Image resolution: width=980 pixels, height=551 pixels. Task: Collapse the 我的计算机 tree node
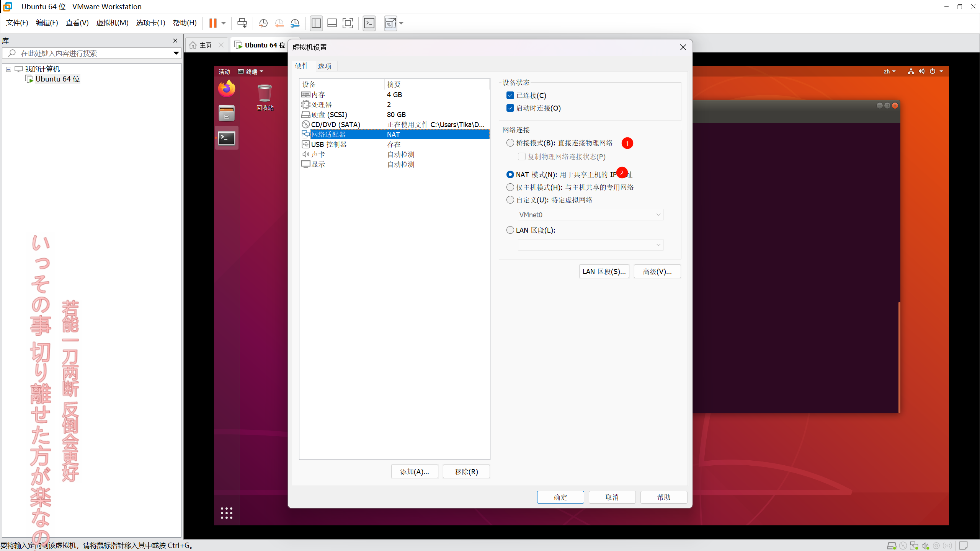pos(8,69)
